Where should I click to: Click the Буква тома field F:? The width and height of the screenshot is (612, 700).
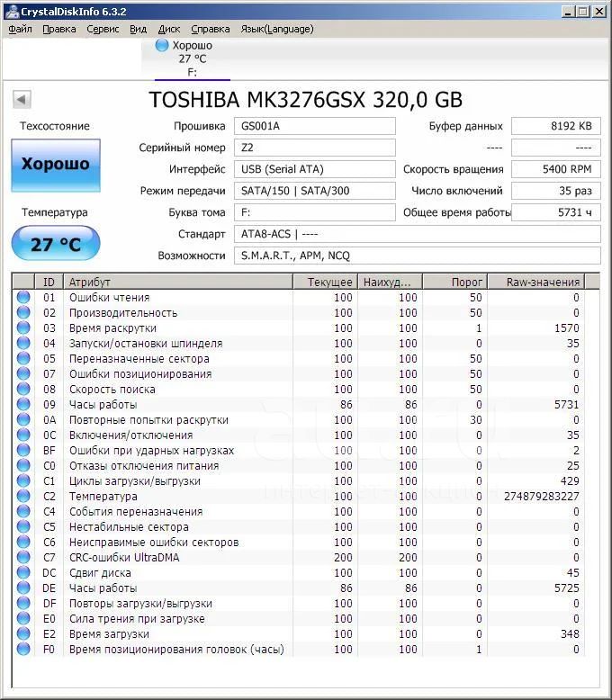314,212
